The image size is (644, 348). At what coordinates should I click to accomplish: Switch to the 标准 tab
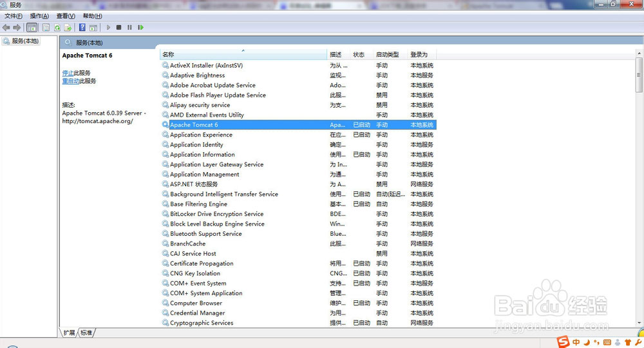pyautogui.click(x=86, y=333)
